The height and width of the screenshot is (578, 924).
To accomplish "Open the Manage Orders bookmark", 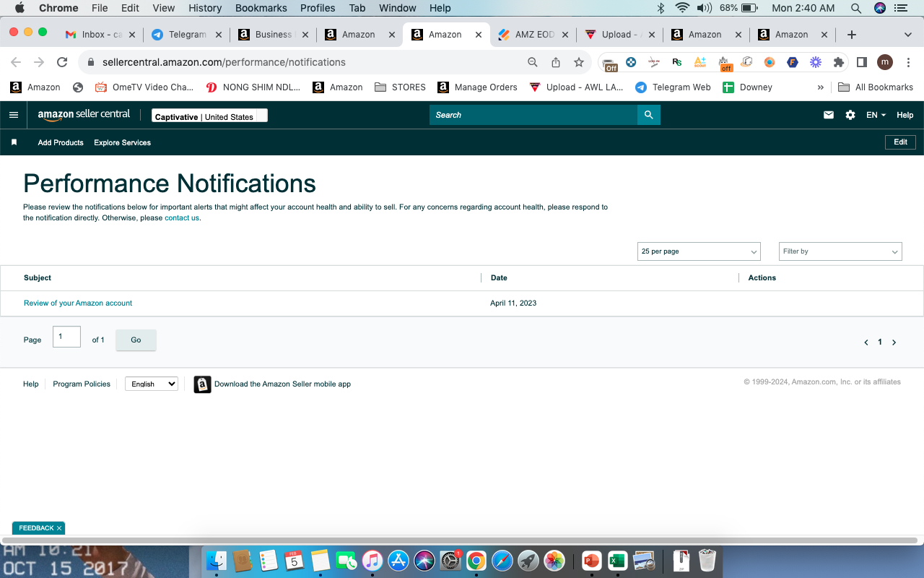I will (478, 87).
